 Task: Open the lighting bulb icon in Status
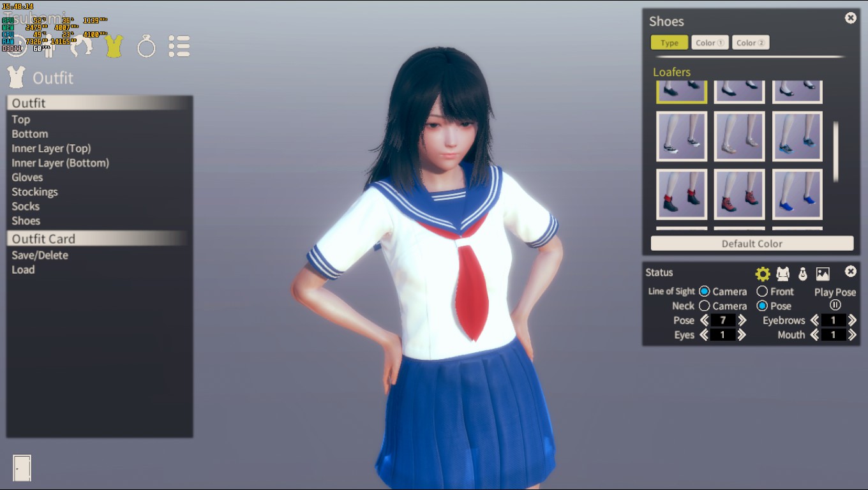tap(803, 274)
